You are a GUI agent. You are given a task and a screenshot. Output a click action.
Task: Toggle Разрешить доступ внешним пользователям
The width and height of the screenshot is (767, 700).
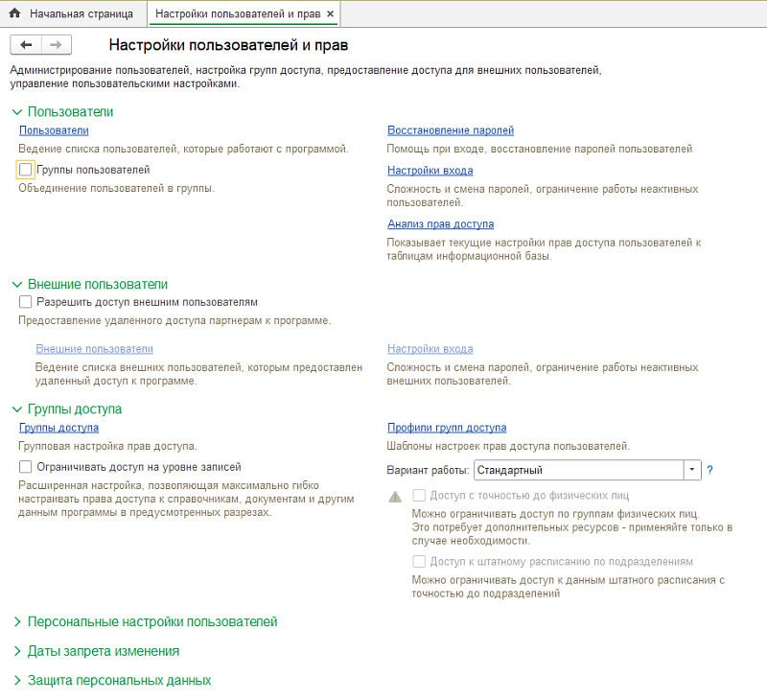point(26,301)
